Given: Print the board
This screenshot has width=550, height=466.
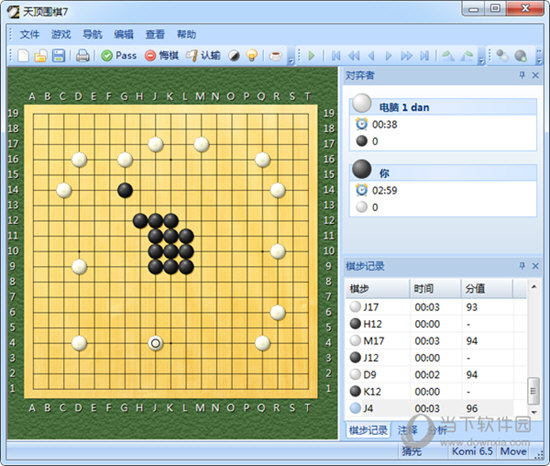Looking at the screenshot, I should [x=83, y=55].
